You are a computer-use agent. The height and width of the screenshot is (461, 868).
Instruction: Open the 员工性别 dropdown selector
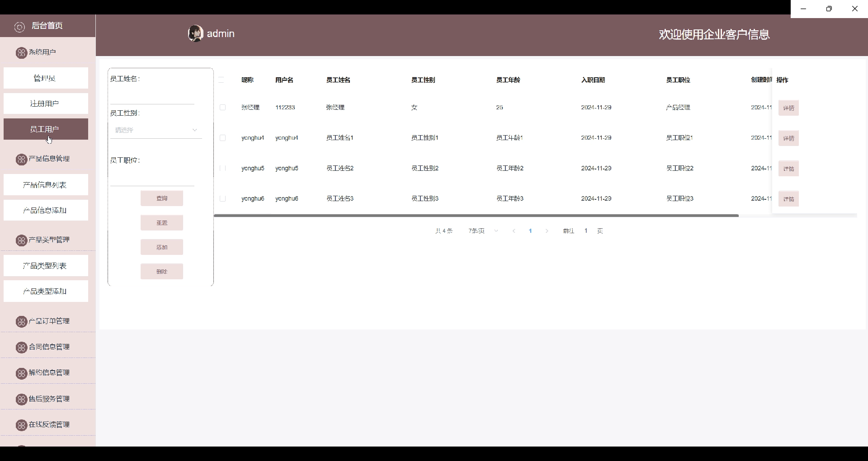coord(156,130)
